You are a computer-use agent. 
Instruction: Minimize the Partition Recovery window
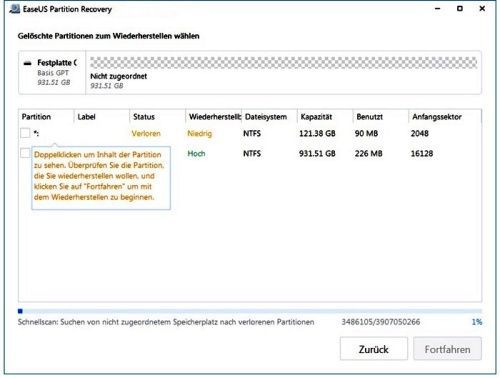(438, 9)
